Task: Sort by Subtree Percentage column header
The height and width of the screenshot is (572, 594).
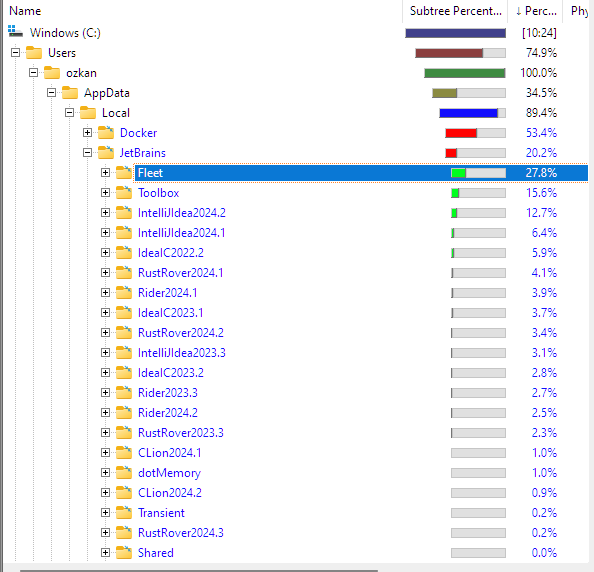Action: coord(455,11)
